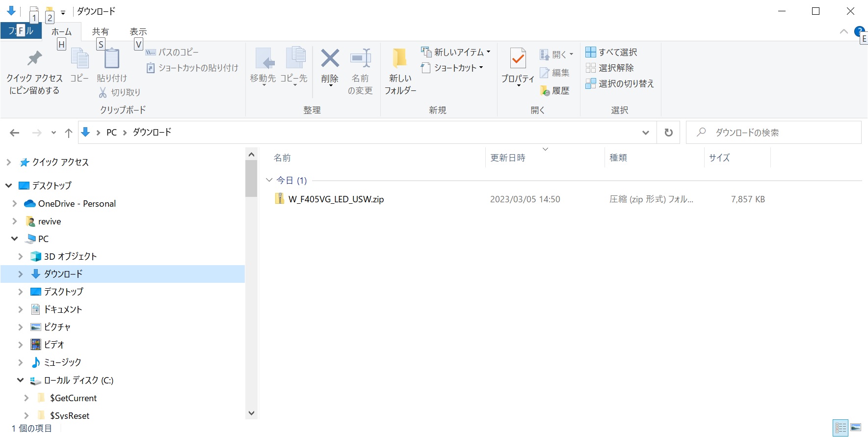Expand Quick Access (クイック アクセス) in tree

coord(8,162)
